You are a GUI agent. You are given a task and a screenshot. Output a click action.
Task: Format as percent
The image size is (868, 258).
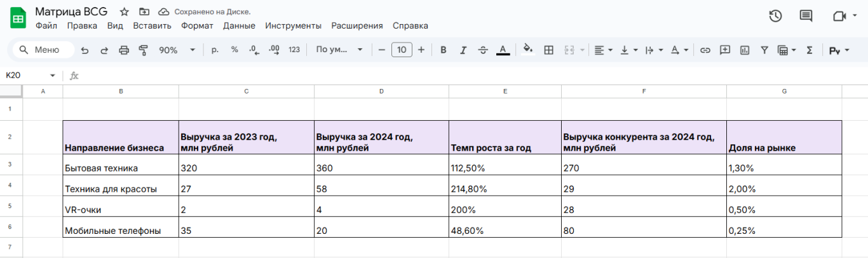[234, 50]
